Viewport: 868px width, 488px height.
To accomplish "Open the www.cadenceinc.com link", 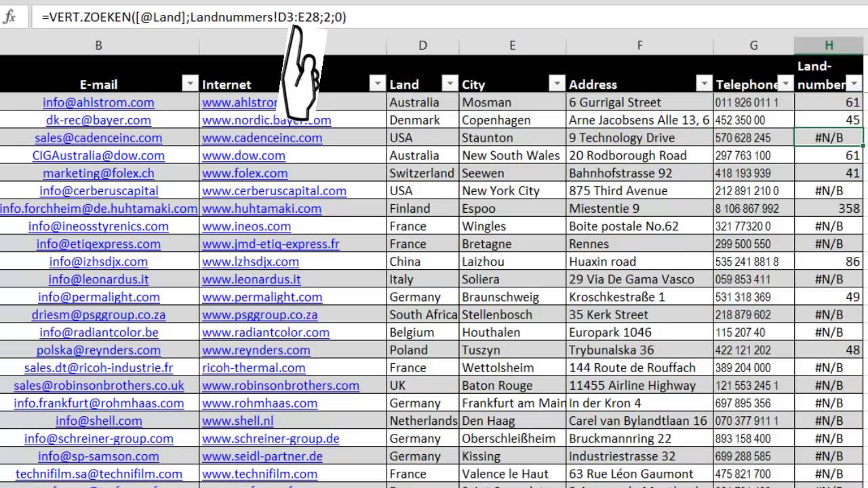I will tap(262, 138).
